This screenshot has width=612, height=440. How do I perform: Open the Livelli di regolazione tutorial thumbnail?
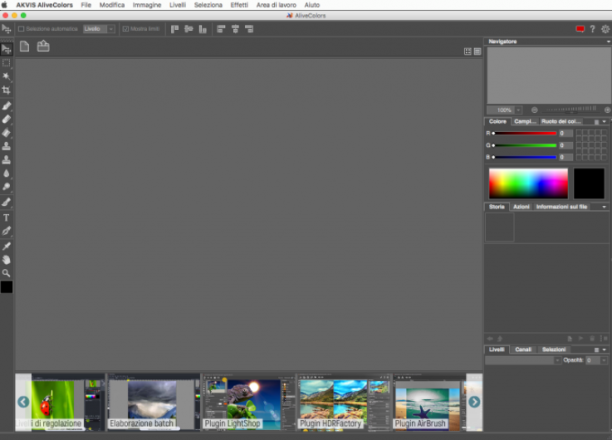[x=60, y=403]
